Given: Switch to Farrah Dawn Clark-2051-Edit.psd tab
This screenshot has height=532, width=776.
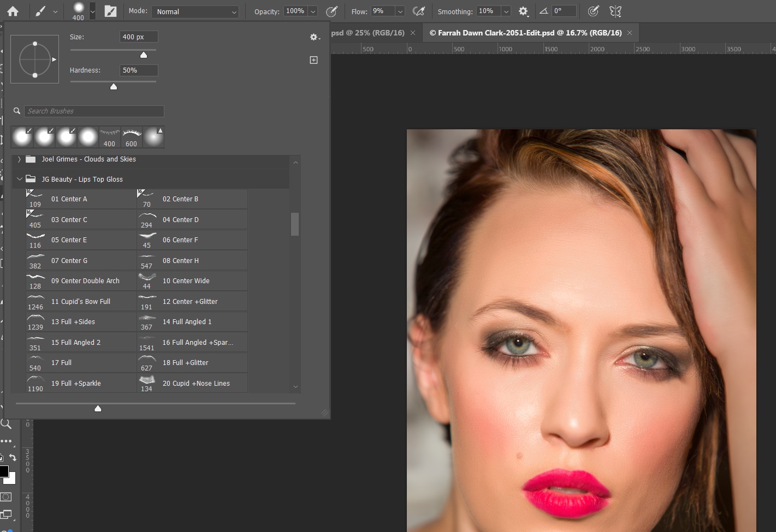Looking at the screenshot, I should point(525,33).
